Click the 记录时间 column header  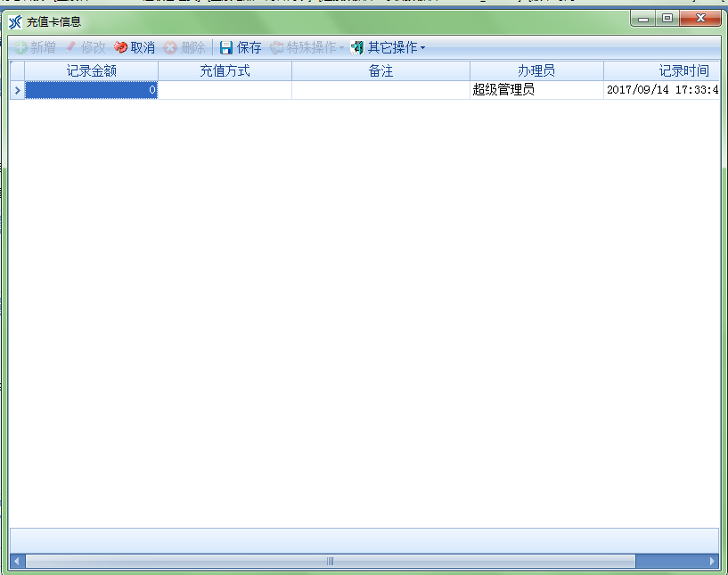(662, 71)
